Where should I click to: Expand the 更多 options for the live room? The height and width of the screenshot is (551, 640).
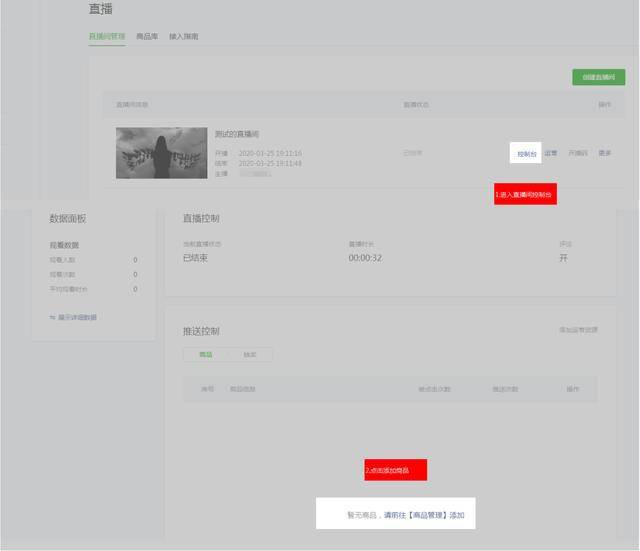coord(605,154)
